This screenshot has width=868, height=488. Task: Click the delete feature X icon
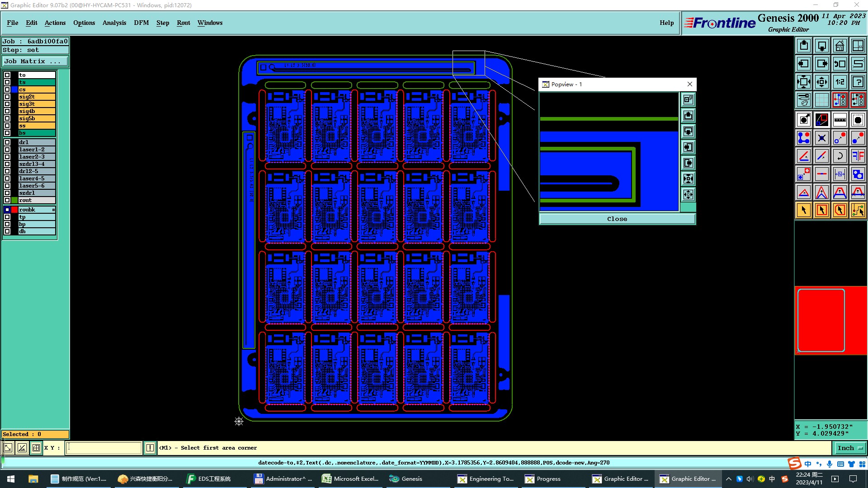coord(821,138)
